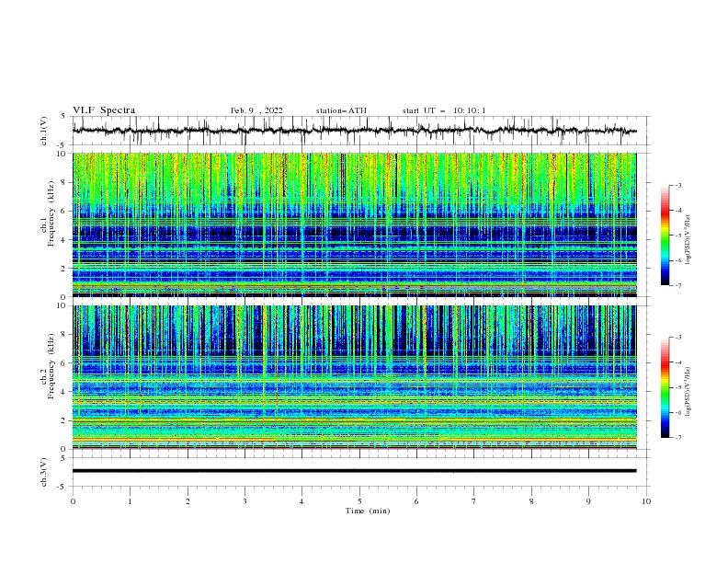Select the ch.2 "Frequency (kHz)" axis label
The image size is (728, 563).
pos(51,366)
